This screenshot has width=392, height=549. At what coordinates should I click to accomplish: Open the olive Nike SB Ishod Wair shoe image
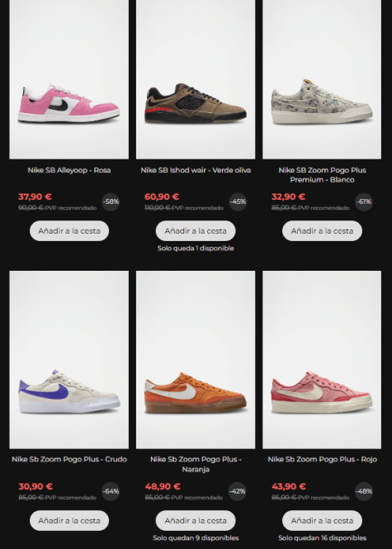click(196, 79)
